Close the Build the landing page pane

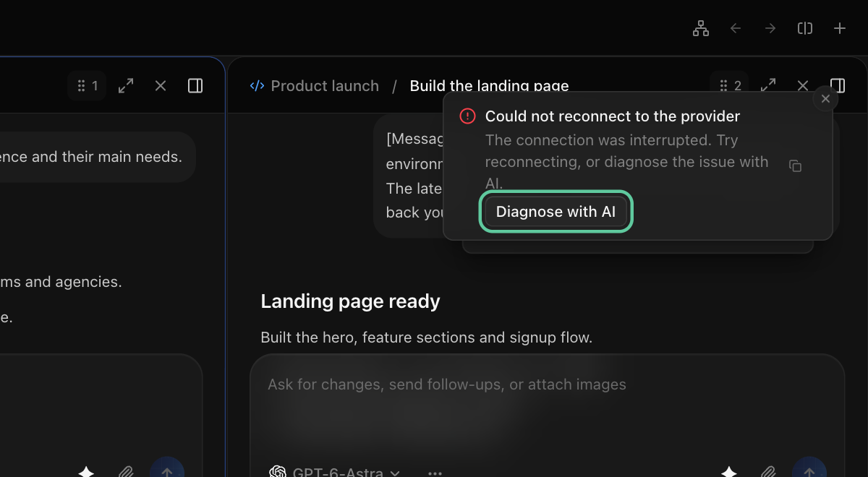pyautogui.click(x=803, y=86)
